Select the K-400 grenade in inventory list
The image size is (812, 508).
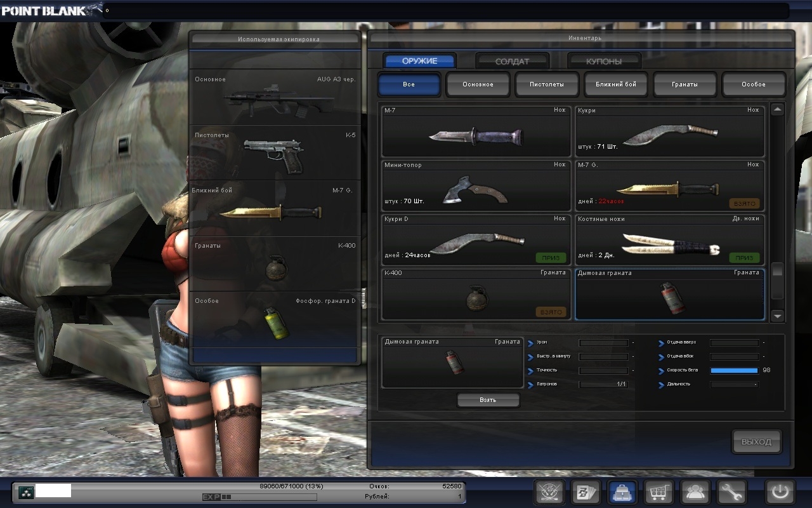(x=476, y=294)
